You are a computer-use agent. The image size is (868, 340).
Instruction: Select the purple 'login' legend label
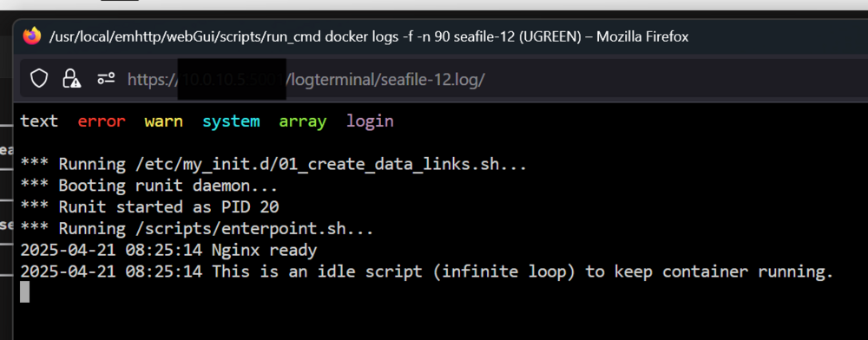point(371,121)
